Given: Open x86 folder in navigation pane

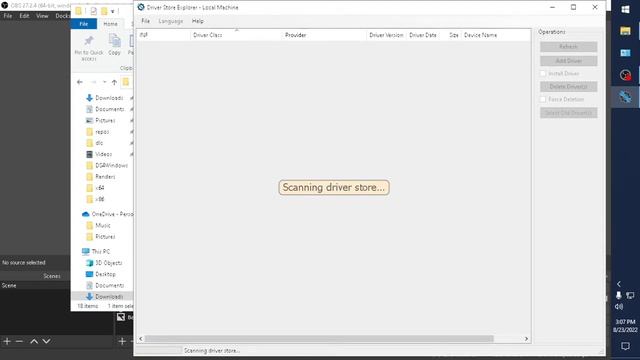Looking at the screenshot, I should 99,199.
